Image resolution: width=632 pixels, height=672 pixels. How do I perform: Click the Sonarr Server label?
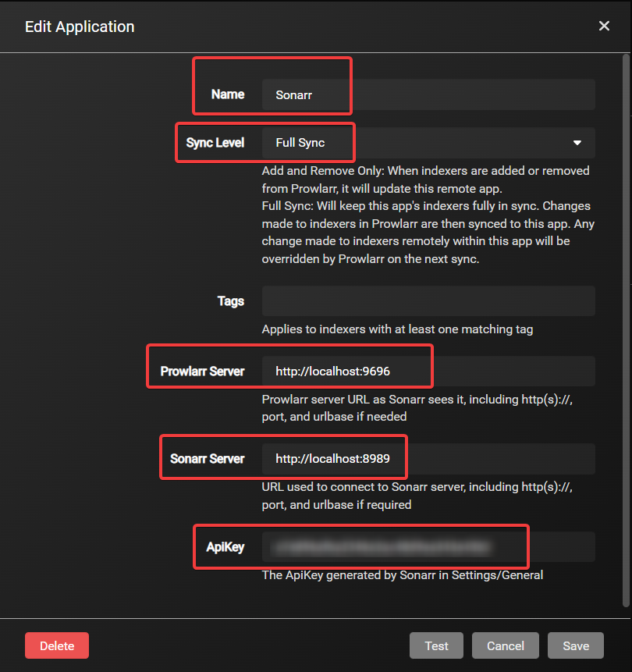tap(208, 459)
